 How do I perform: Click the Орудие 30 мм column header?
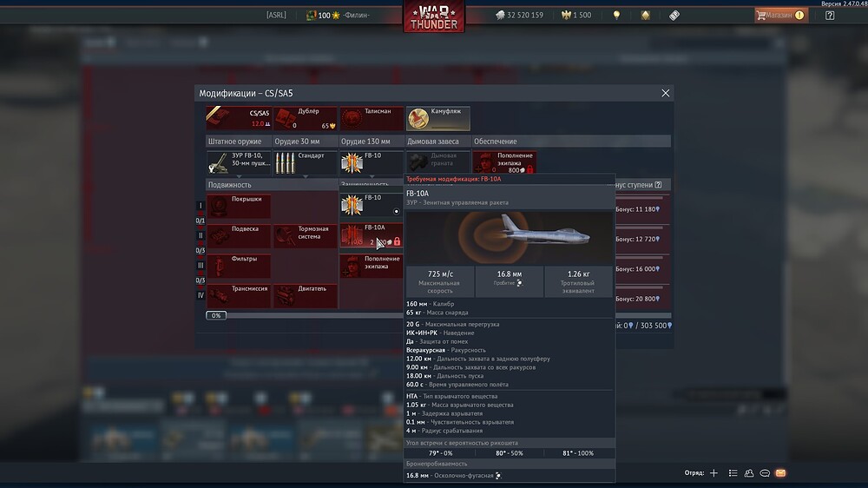click(x=305, y=142)
